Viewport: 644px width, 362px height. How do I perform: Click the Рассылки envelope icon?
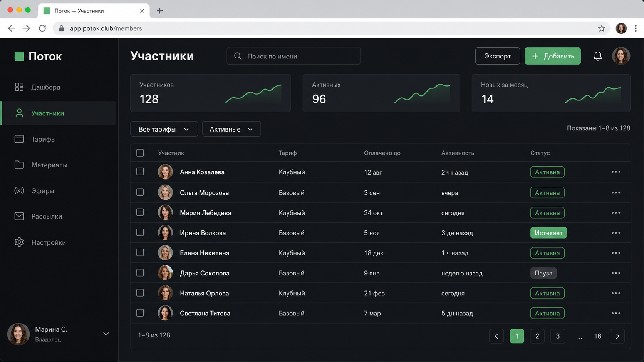click(x=19, y=216)
